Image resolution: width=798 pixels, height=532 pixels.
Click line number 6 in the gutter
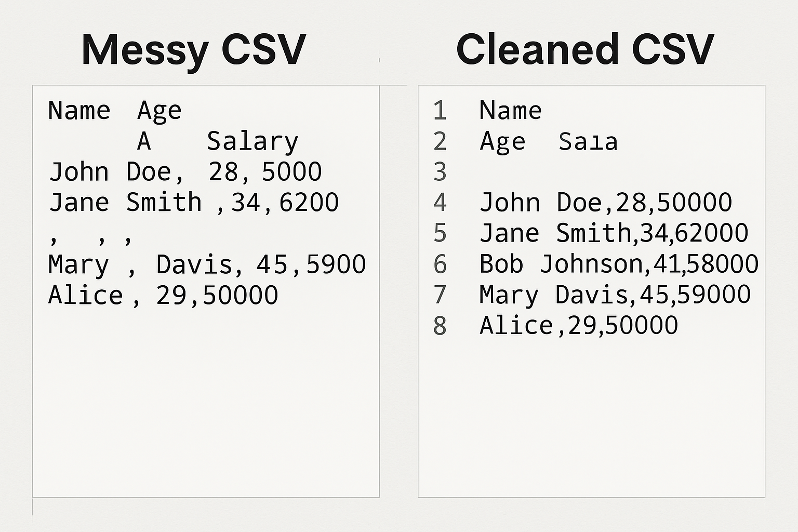click(x=440, y=264)
